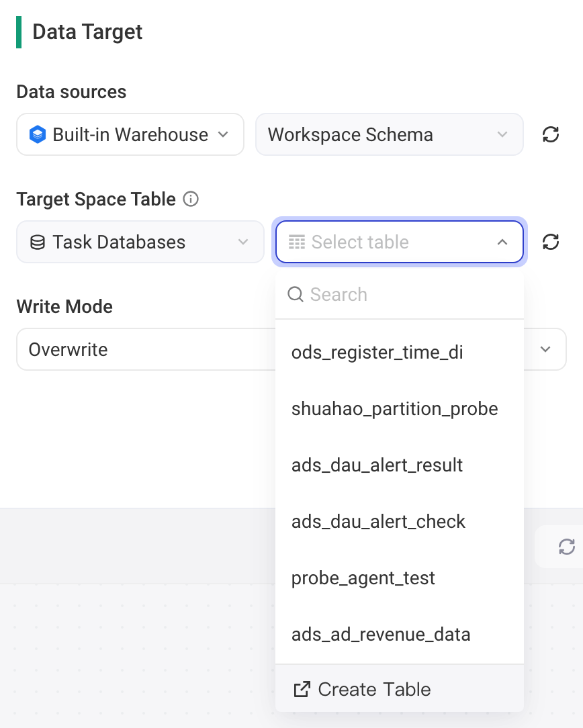Refresh the target space table list

(x=551, y=242)
